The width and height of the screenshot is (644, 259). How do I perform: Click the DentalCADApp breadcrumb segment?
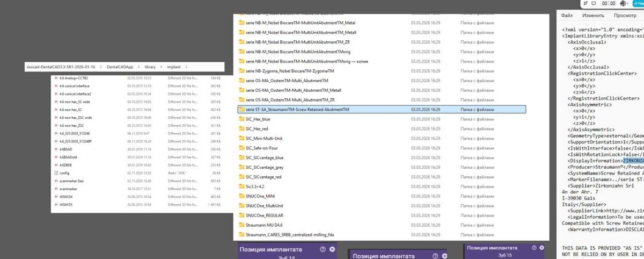pyautogui.click(x=120, y=67)
